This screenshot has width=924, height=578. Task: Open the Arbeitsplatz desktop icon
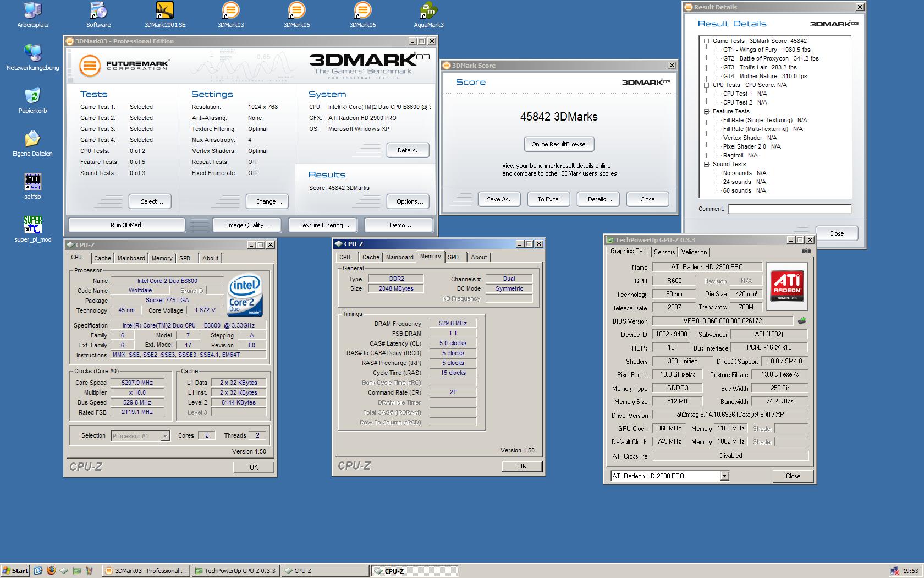click(x=33, y=15)
